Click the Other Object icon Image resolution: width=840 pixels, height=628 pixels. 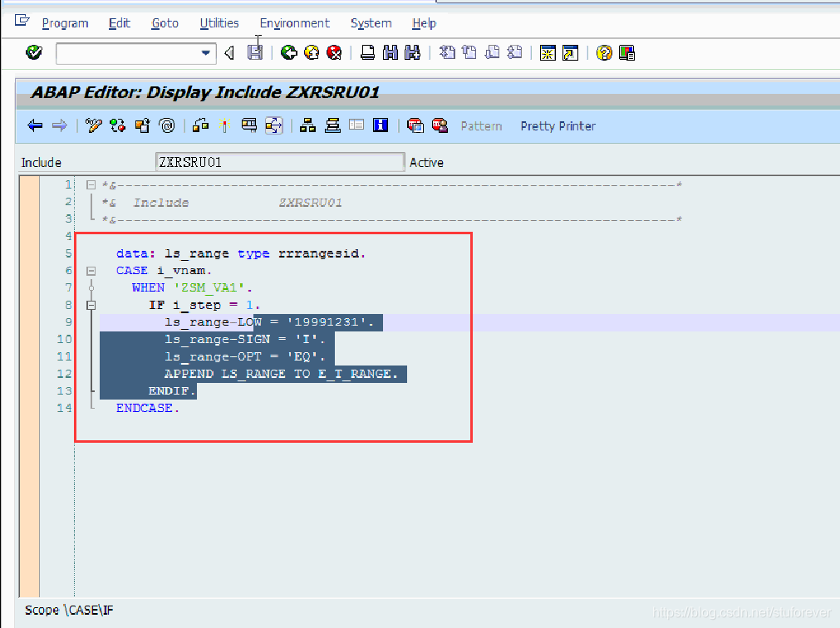point(142,125)
